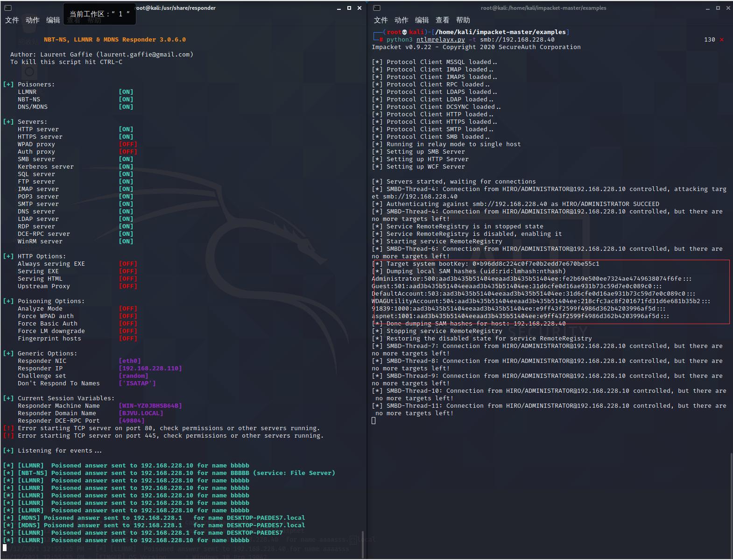Click the Responder IP 192.168.228.110 value
This screenshot has height=560, width=733.
[150, 369]
